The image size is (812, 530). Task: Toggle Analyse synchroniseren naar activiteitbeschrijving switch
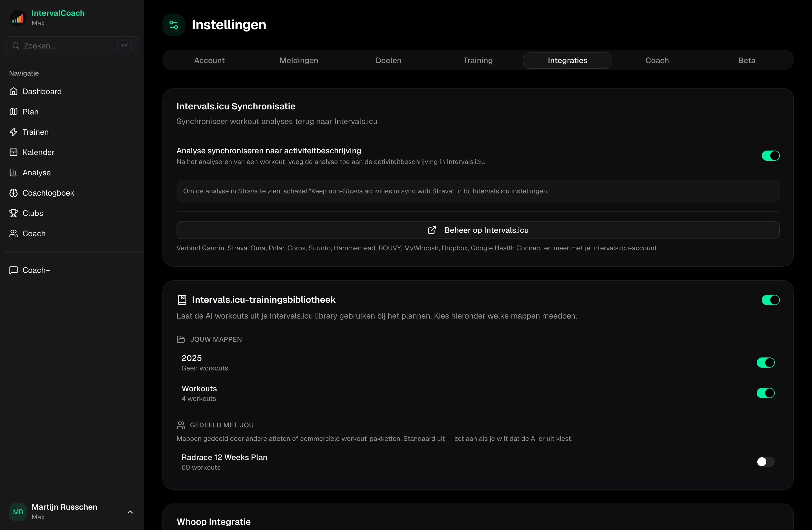coord(770,156)
